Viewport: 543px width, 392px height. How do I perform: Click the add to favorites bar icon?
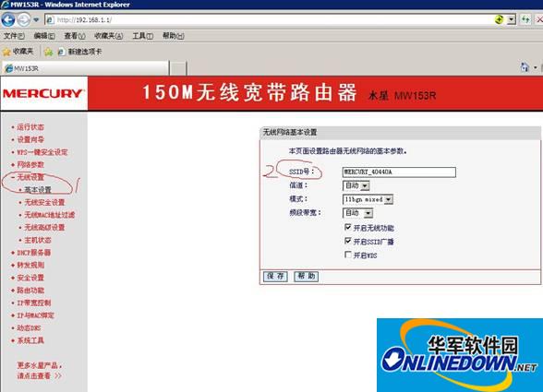pyautogui.click(x=48, y=52)
